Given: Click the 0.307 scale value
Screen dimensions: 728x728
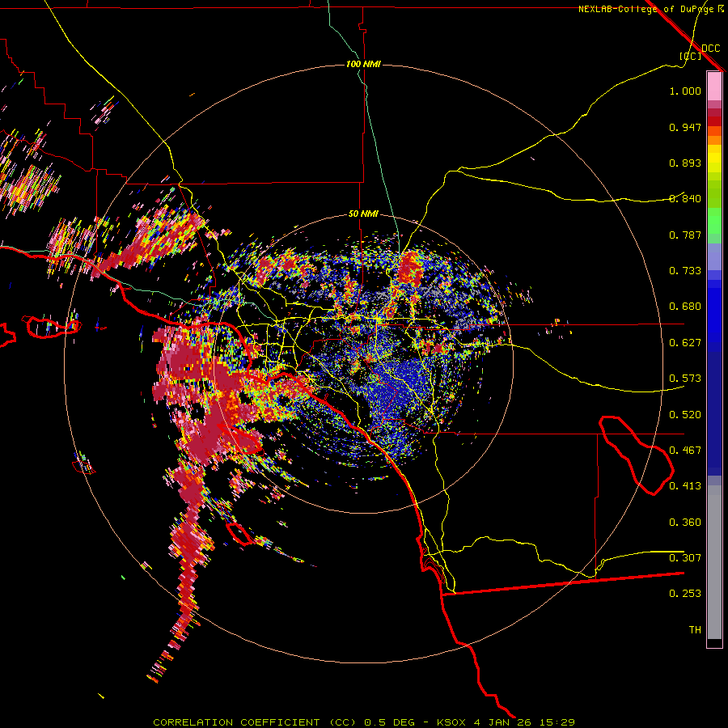Looking at the screenshot, I should [x=685, y=558].
